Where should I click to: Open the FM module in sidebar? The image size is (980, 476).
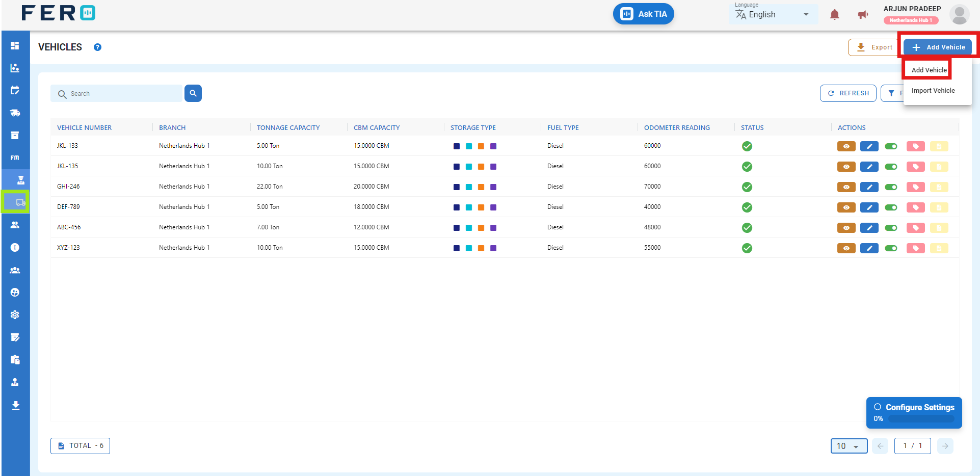pyautogui.click(x=15, y=157)
